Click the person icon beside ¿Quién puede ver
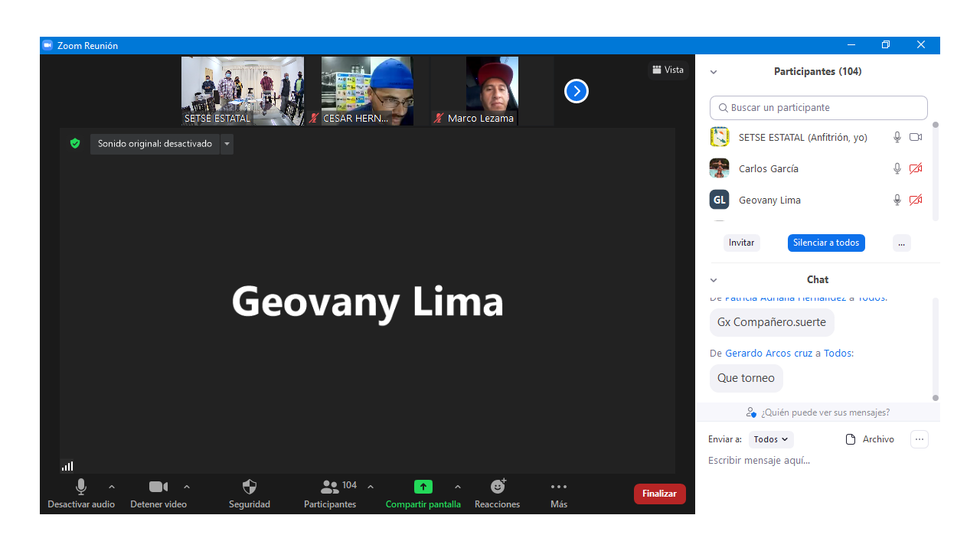980x551 pixels. click(751, 412)
